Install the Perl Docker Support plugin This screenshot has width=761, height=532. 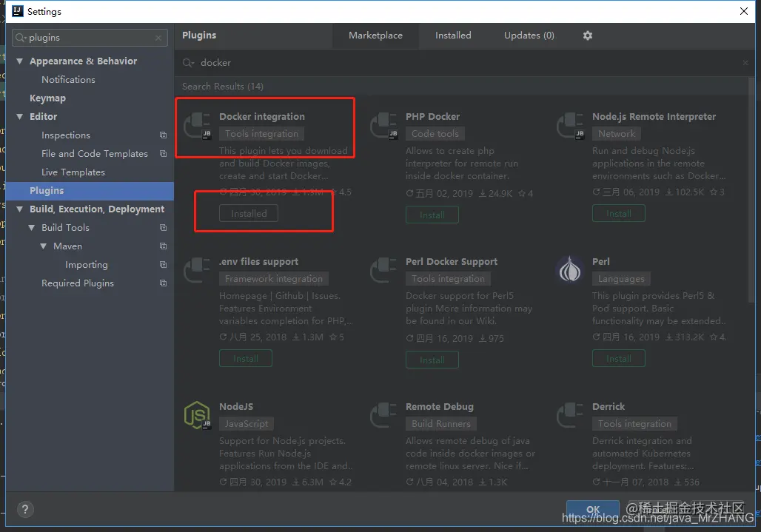point(432,360)
